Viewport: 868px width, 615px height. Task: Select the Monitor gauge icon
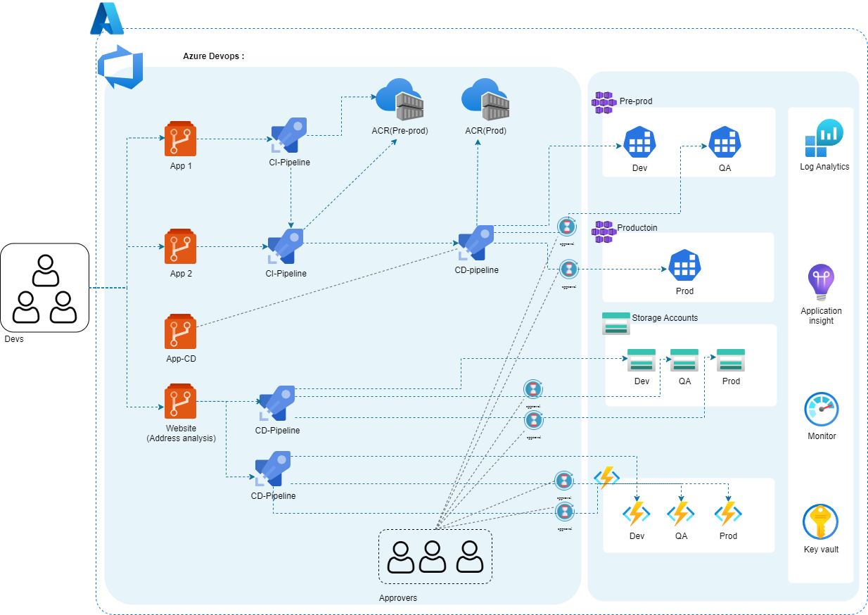coord(822,410)
